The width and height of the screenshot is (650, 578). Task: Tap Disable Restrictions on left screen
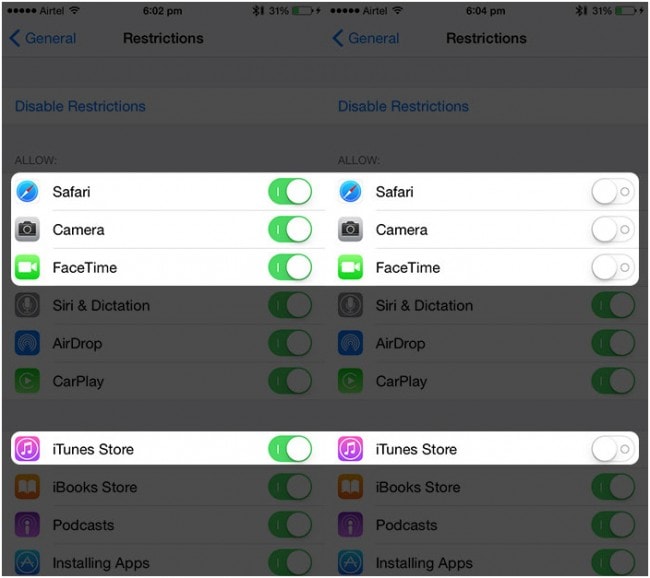80,106
